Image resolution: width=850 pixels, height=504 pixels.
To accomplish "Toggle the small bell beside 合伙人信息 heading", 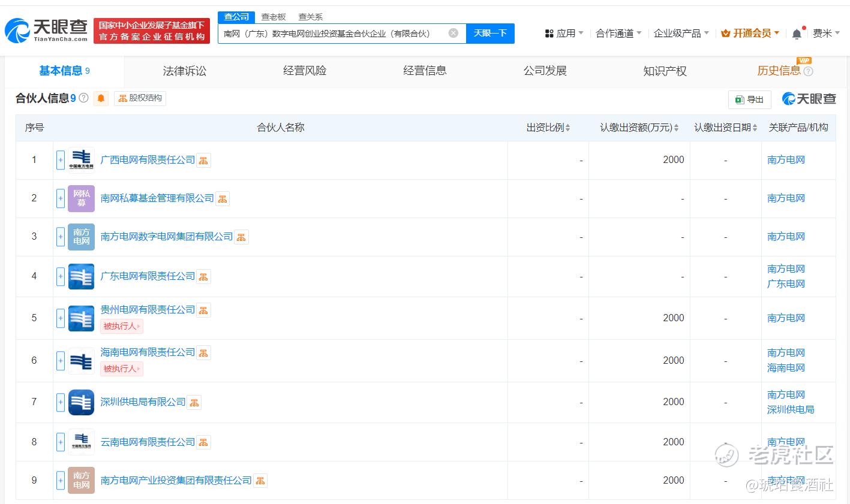I will (100, 98).
